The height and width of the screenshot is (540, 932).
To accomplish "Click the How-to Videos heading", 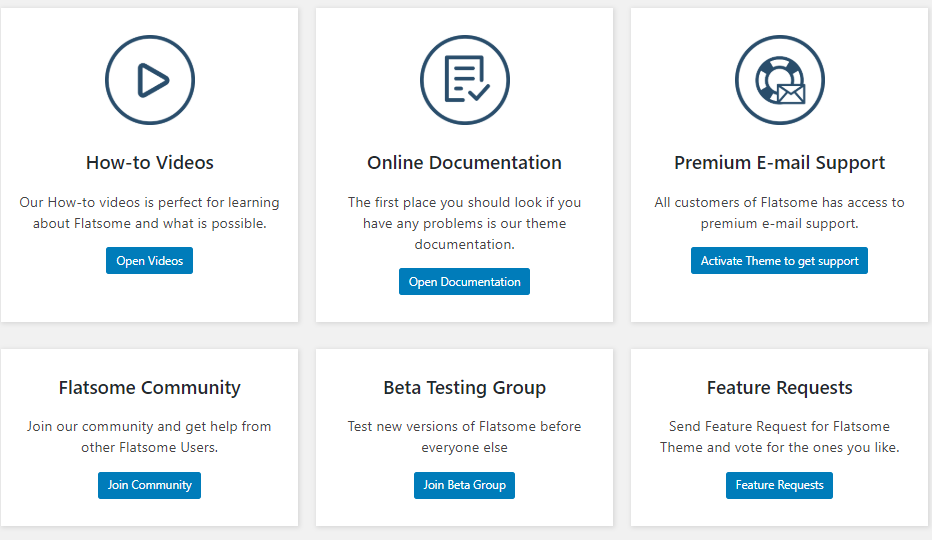I will (150, 162).
